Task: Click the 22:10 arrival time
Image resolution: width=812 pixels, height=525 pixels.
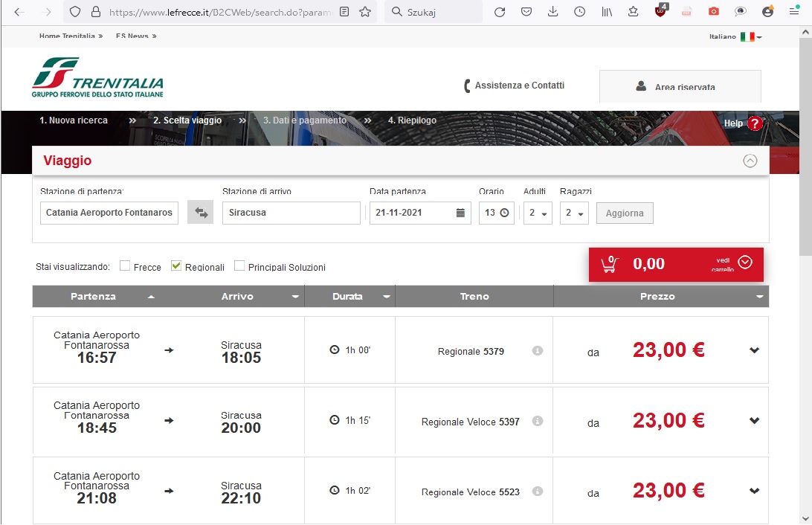Action: 241,498
